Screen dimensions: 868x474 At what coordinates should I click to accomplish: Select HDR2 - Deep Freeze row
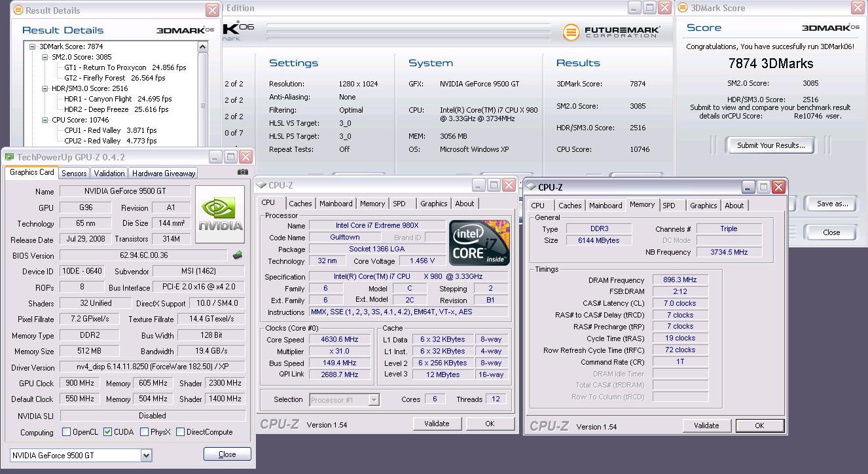pos(117,109)
